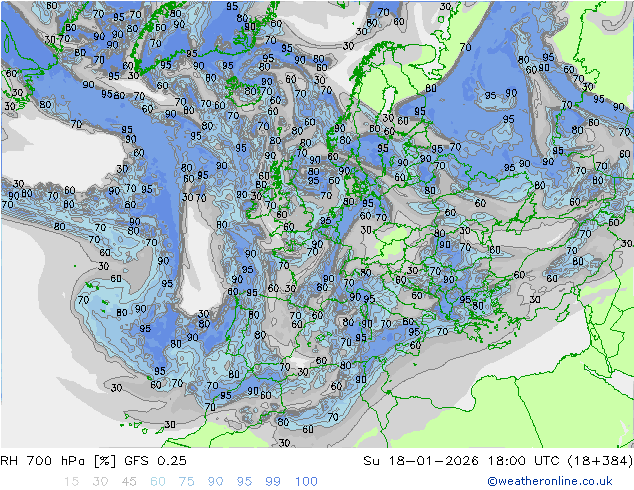Select the legend value 90

[x=215, y=481]
